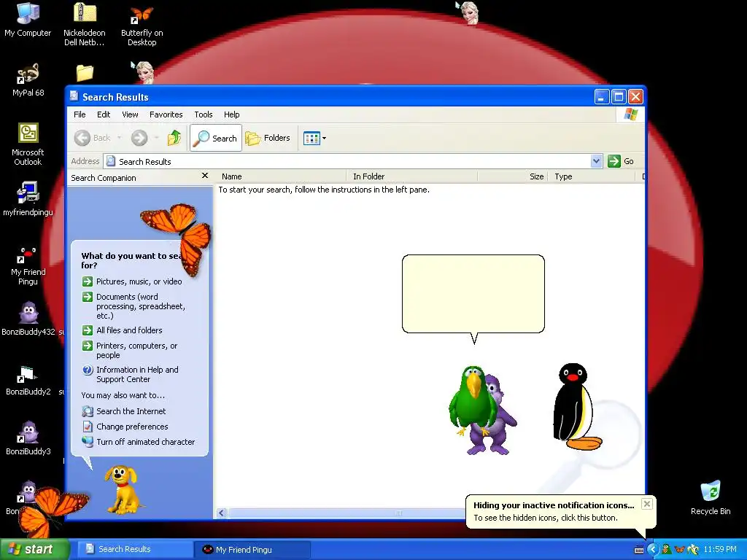The width and height of the screenshot is (747, 560).
Task: Open the Views dropdown button
Action: click(x=314, y=138)
